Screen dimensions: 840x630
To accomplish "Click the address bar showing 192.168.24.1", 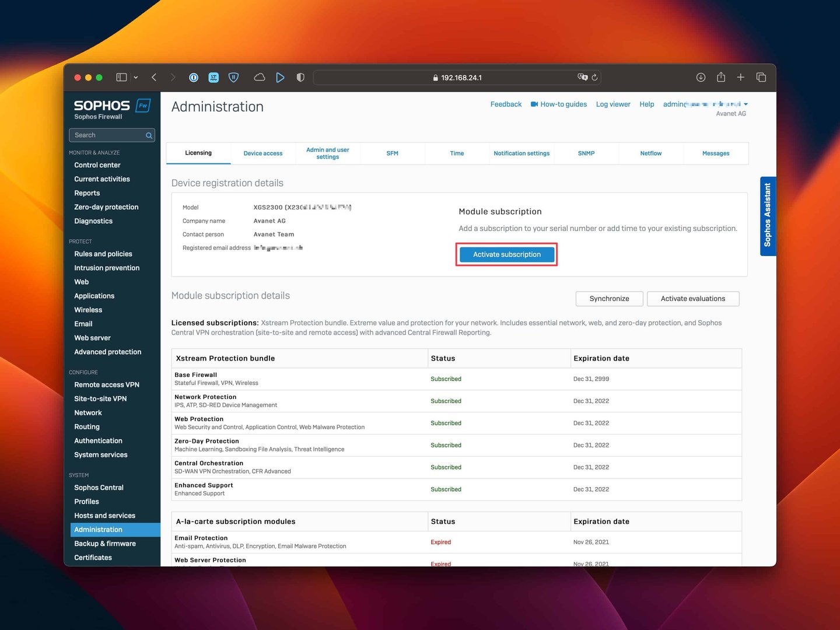I will click(x=457, y=78).
